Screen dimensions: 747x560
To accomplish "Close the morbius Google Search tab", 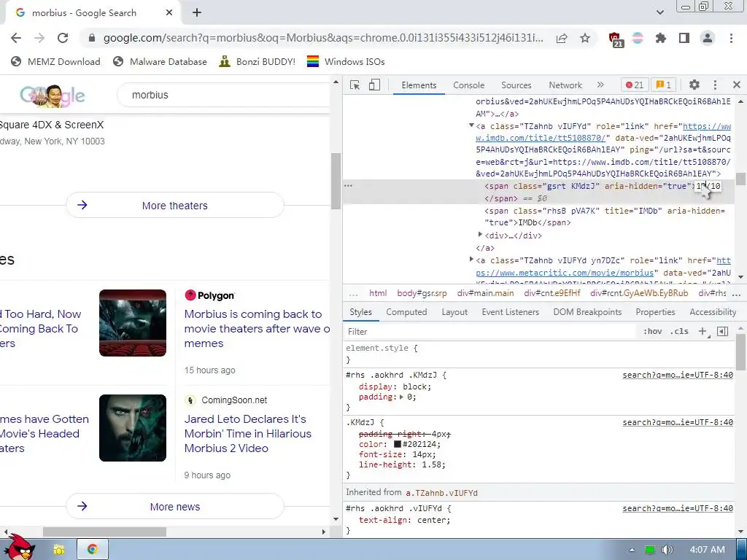I will point(169,13).
